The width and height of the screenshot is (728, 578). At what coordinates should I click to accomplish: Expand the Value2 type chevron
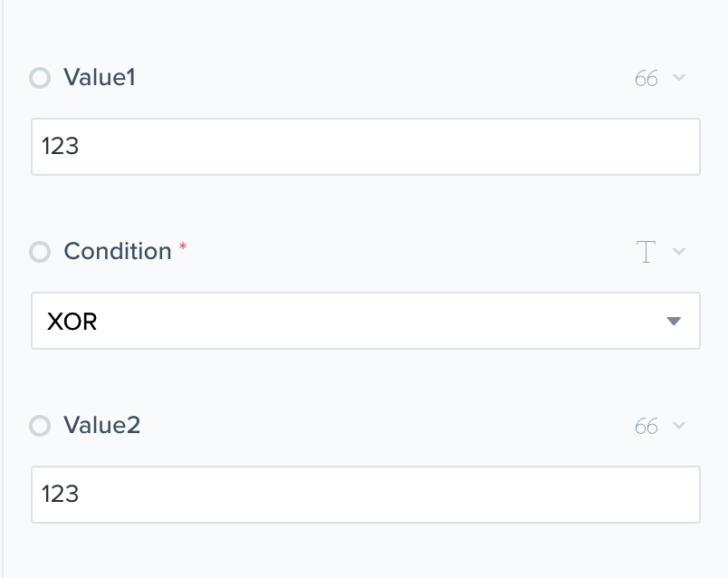tap(679, 426)
